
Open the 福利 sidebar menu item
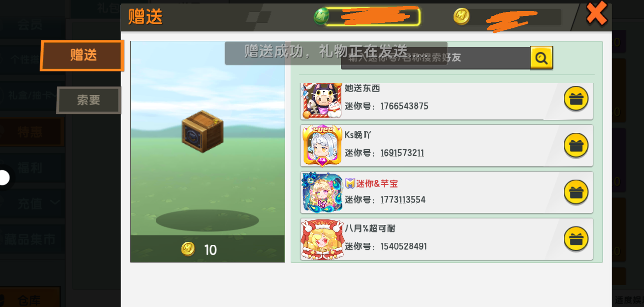click(30, 168)
